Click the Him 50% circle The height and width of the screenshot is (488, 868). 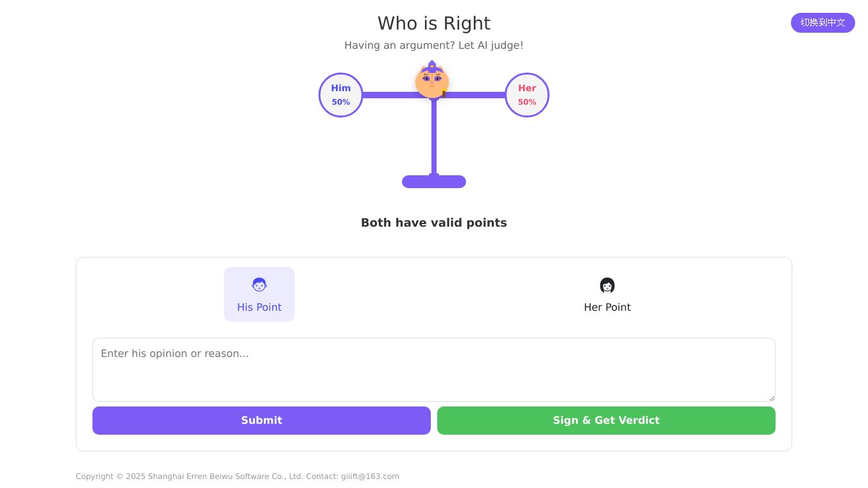(341, 95)
